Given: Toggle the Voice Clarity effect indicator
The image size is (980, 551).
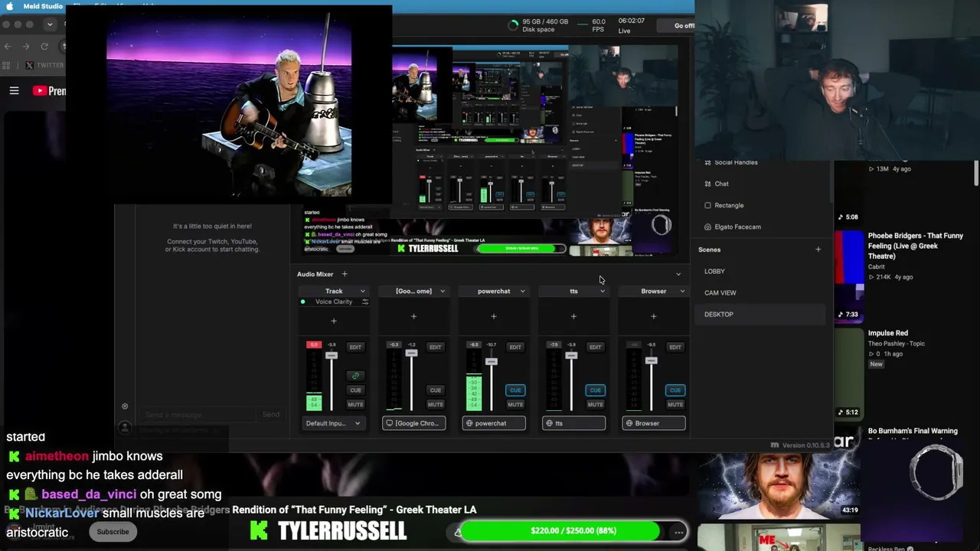Looking at the screenshot, I should pos(303,302).
